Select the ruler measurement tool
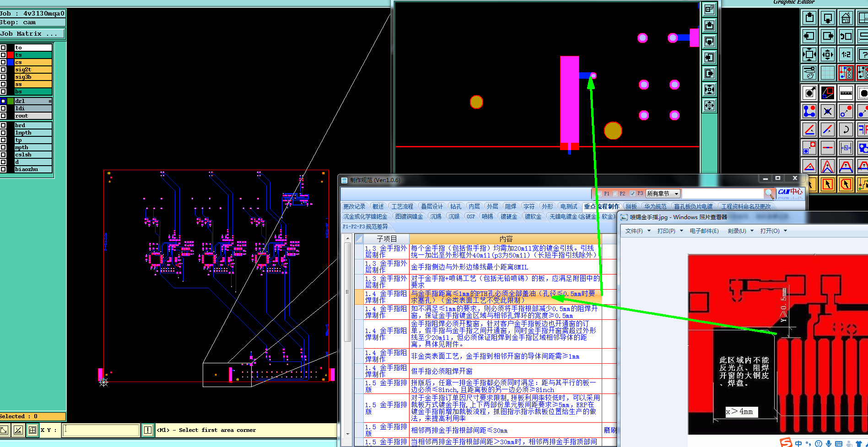Viewport: 868px width, 447px height. [846, 93]
